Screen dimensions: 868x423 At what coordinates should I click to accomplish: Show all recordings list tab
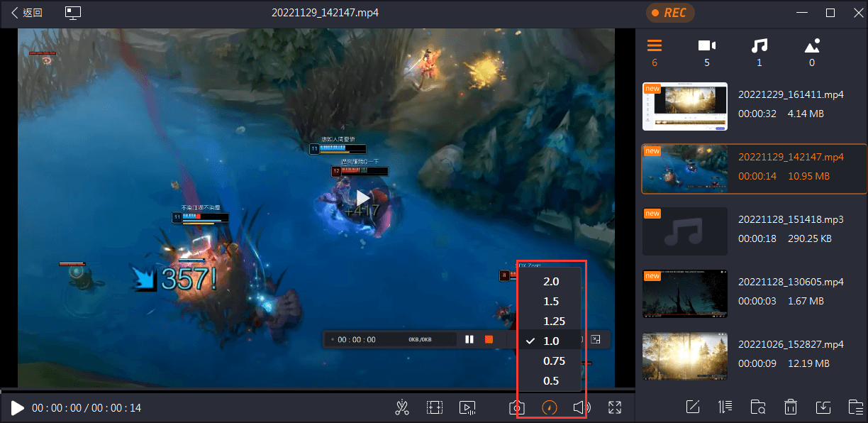coord(655,53)
